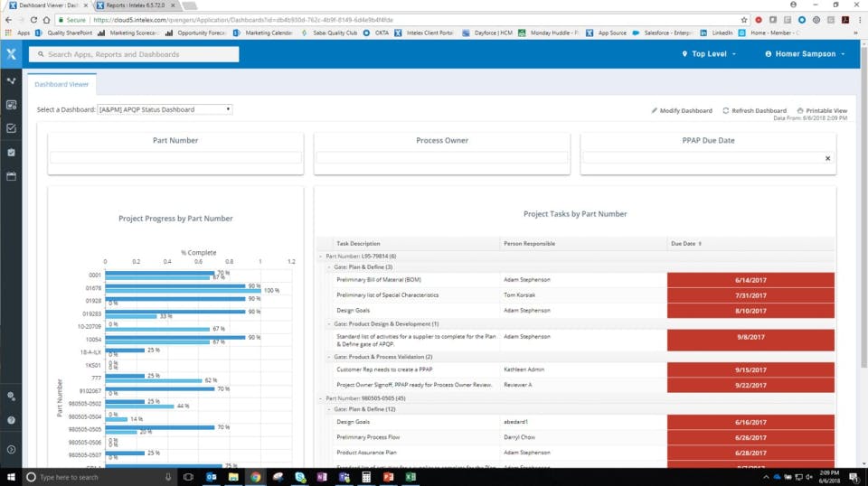Switch to the Dashboard Viewer page tab
Viewport: 868px width, 486px height.
pyautogui.click(x=61, y=85)
